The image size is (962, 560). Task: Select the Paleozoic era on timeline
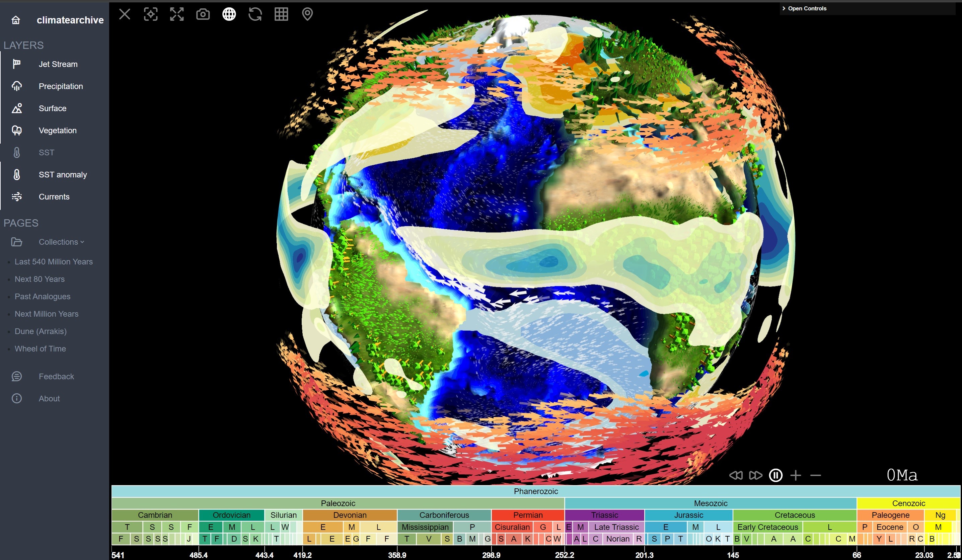(x=338, y=503)
